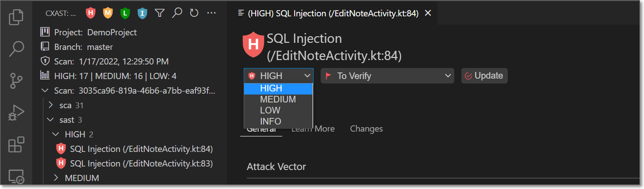
Task: Click the Update button
Action: (x=484, y=76)
